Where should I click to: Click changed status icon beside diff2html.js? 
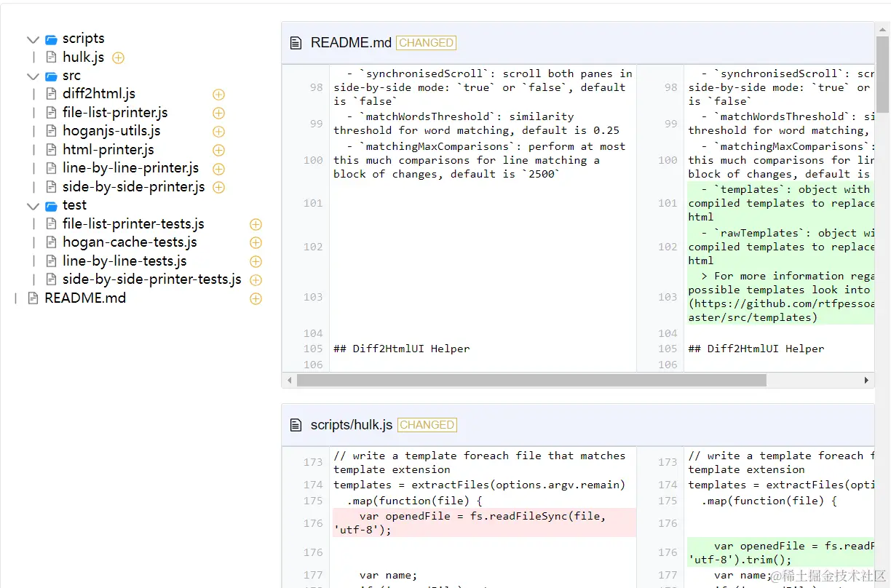[x=218, y=95]
